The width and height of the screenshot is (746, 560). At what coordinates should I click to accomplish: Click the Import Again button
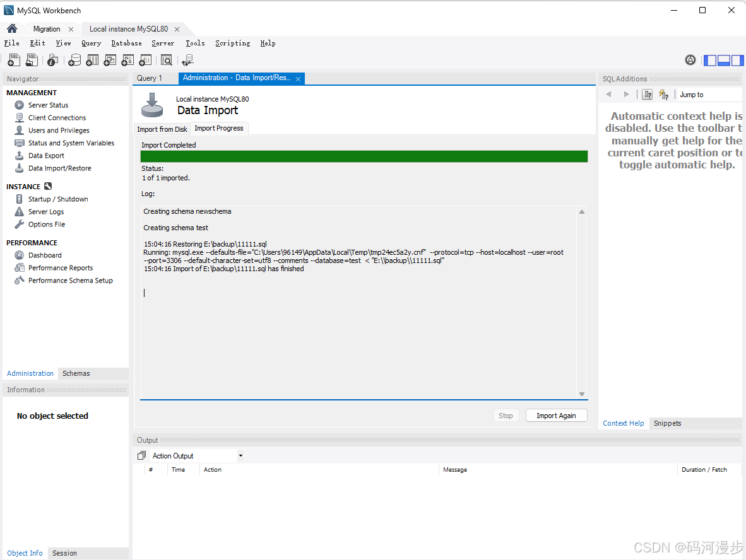pos(556,416)
